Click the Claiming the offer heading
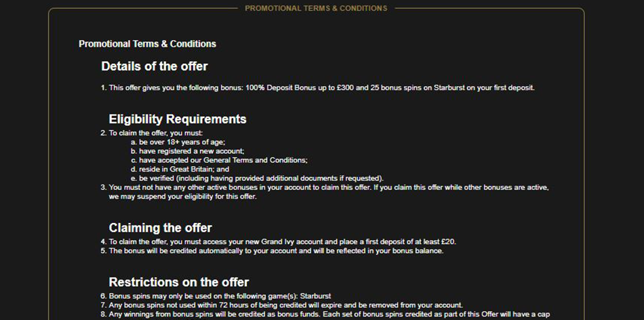This screenshot has height=320, width=644. pyautogui.click(x=160, y=228)
